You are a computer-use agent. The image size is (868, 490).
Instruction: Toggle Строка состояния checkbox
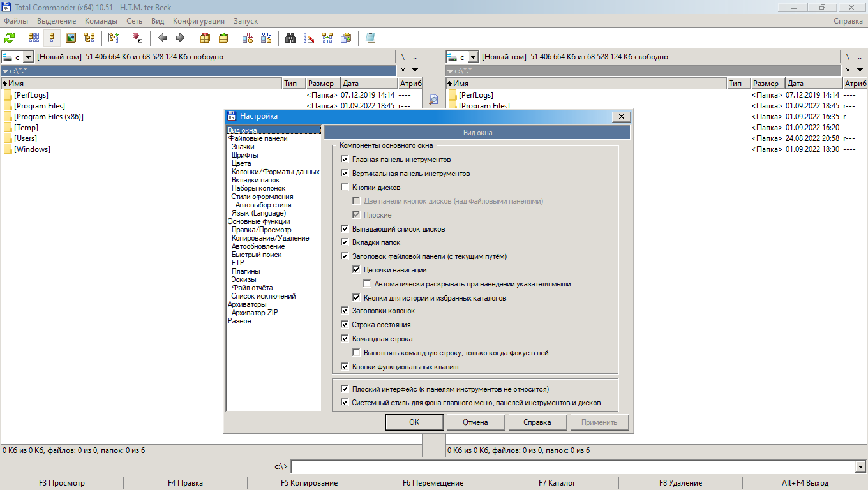tap(345, 325)
